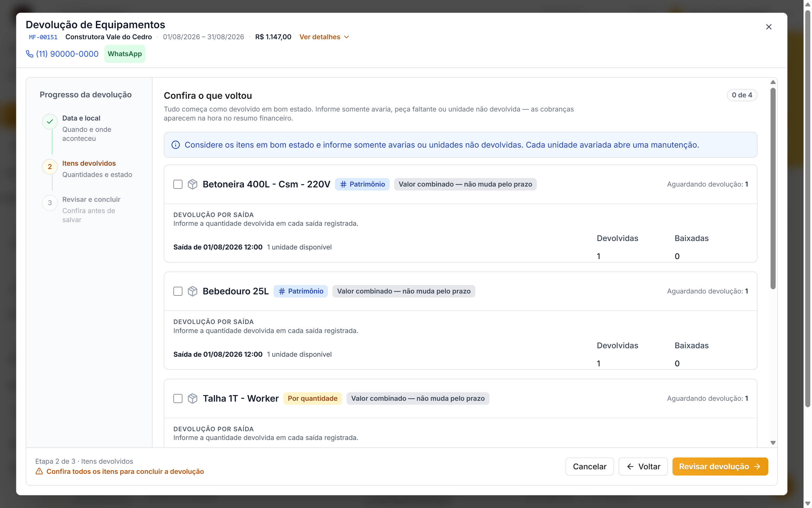812x508 pixels.
Task: Click the warning triangle icon in the footer
Action: tap(39, 471)
